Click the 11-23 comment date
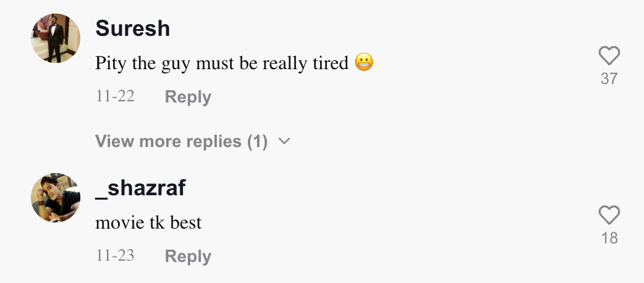 tap(115, 256)
